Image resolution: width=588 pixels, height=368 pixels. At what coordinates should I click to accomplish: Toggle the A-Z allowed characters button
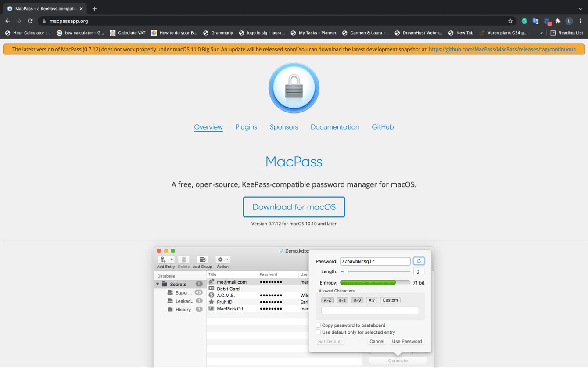pos(327,300)
